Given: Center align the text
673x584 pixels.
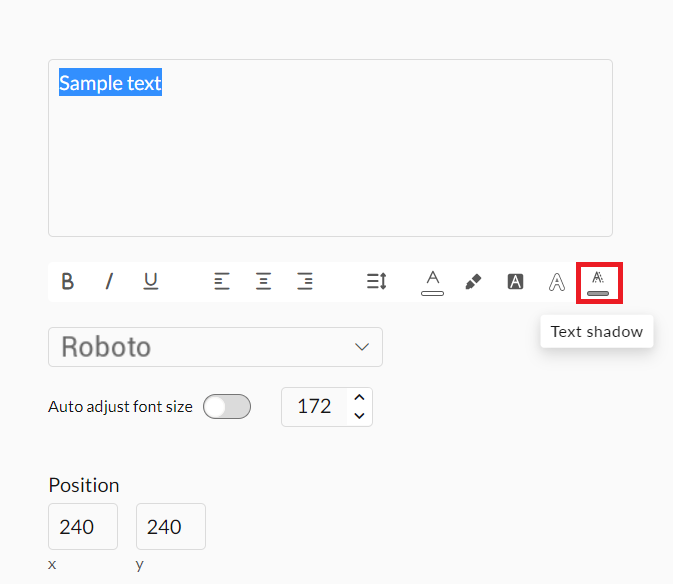Looking at the screenshot, I should point(263,282).
